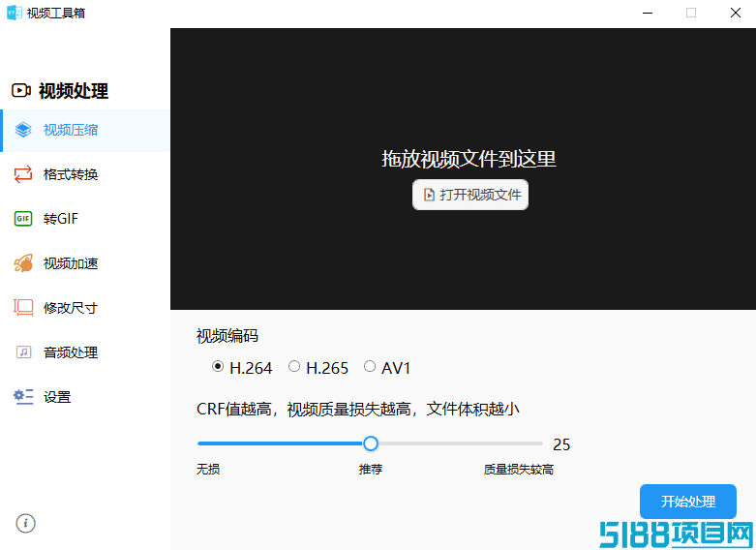Switch to 修改尺寸 page

pyautogui.click(x=85, y=308)
